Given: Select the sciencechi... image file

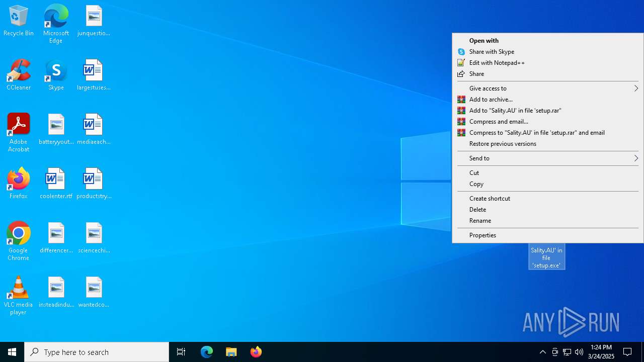Looking at the screenshot, I should coord(94,238).
